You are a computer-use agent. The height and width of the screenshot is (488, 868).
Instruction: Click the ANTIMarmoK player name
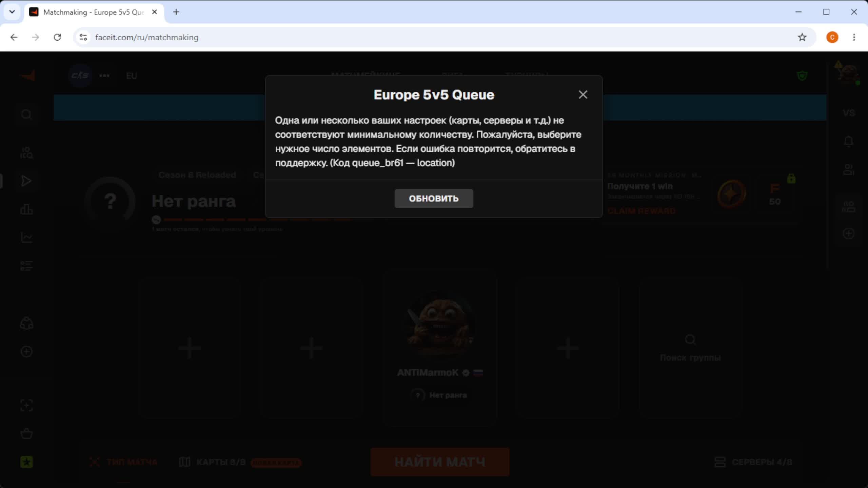428,372
